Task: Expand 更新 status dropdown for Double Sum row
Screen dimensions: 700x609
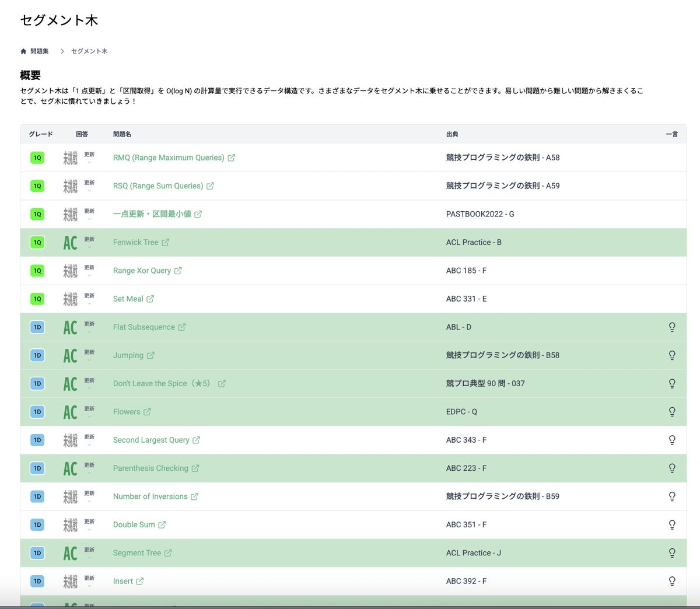Action: 89,525
